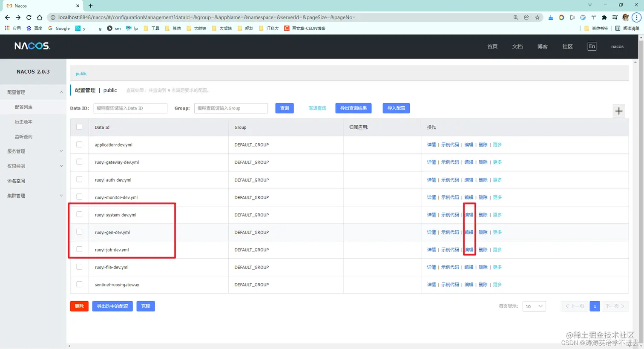Click the share page icon in address bar

tap(526, 17)
